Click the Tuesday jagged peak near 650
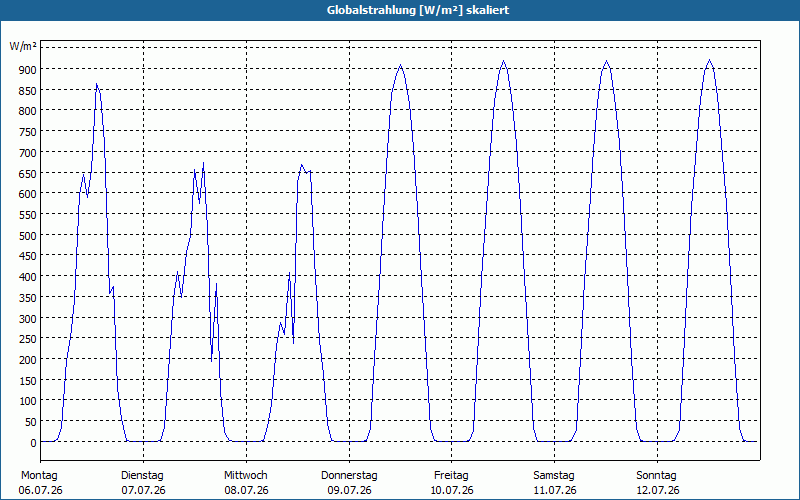Screen dimensions: 800x500 pyautogui.click(x=203, y=164)
